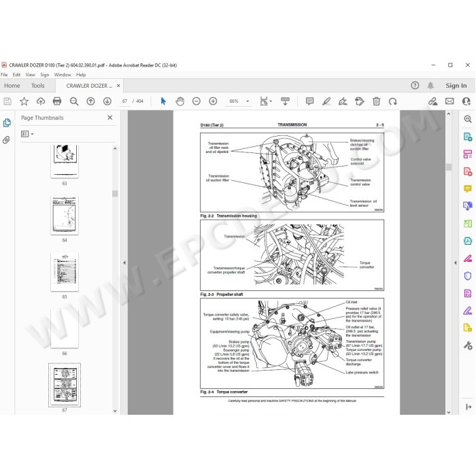Click the zoom level field 66%
476x476 pixels.
234,101
